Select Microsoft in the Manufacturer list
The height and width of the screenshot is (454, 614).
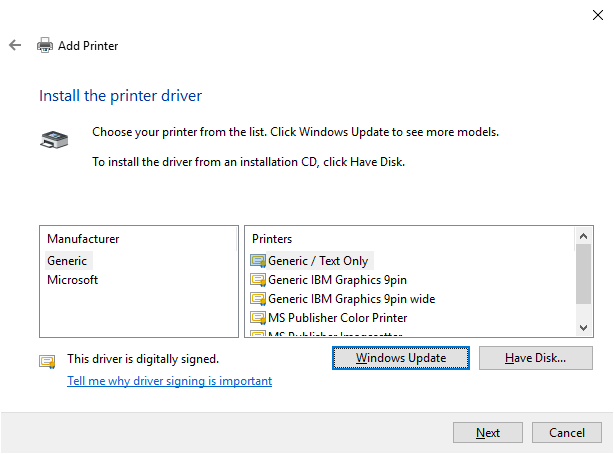pyautogui.click(x=72, y=280)
